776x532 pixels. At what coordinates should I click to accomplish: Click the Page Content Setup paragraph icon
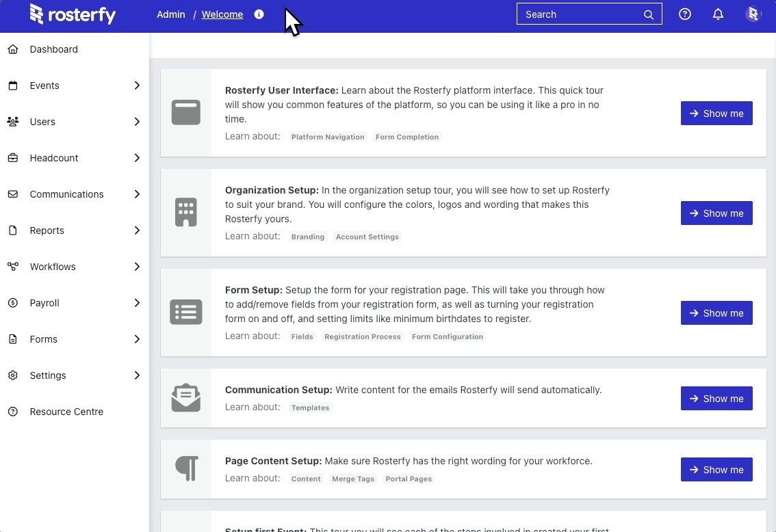187,468
